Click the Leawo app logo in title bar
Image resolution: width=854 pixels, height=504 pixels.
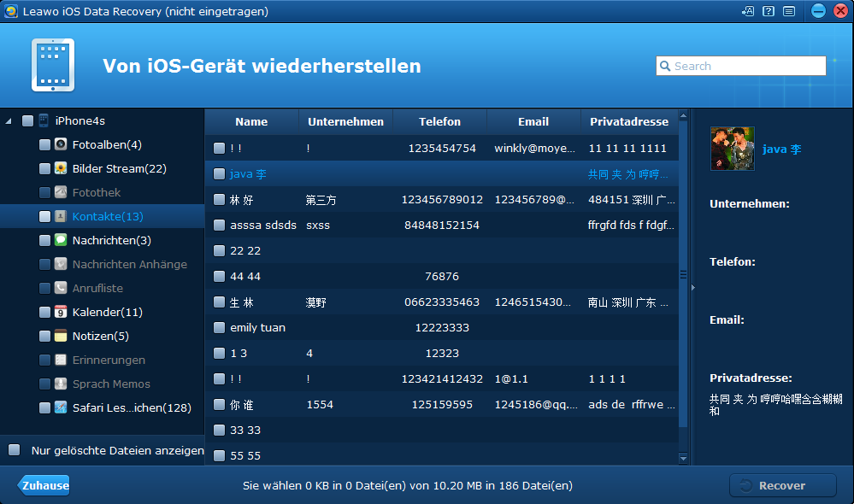11,11
